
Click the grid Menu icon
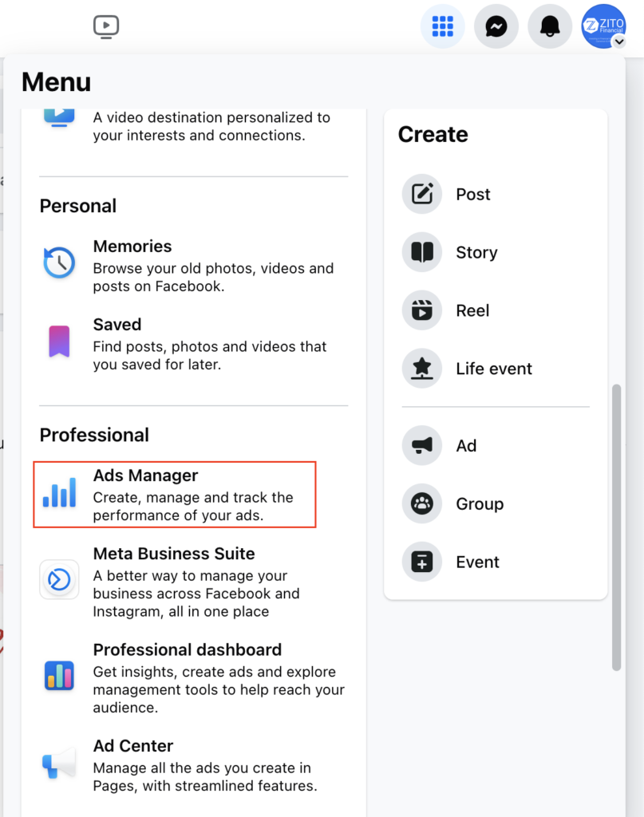(x=442, y=26)
